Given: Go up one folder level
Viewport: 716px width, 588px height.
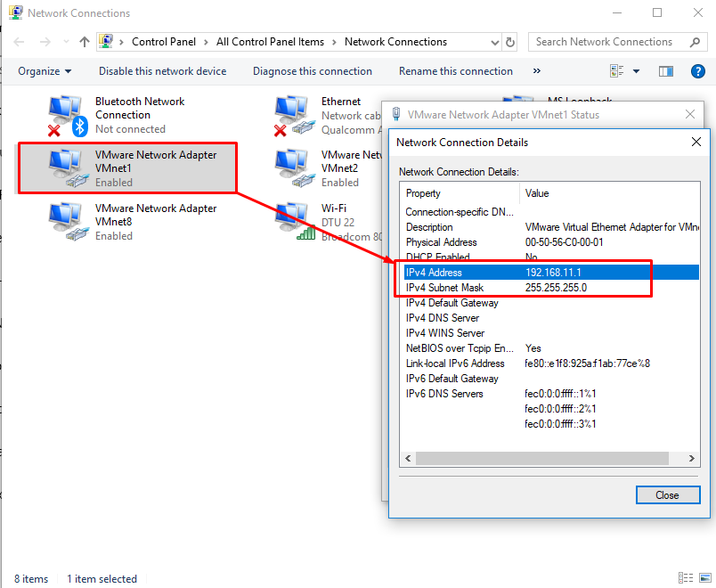Looking at the screenshot, I should [x=85, y=42].
